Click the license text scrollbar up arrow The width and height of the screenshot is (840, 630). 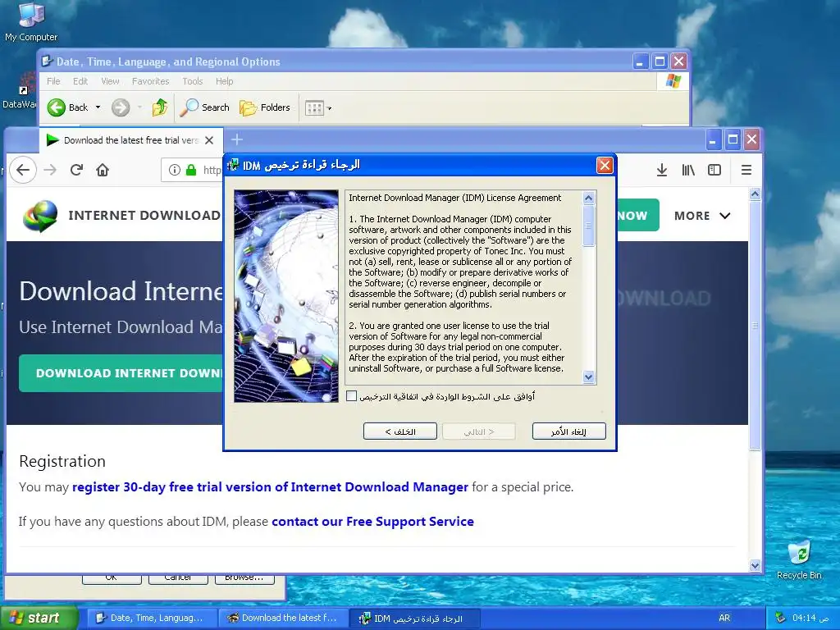pyautogui.click(x=589, y=199)
